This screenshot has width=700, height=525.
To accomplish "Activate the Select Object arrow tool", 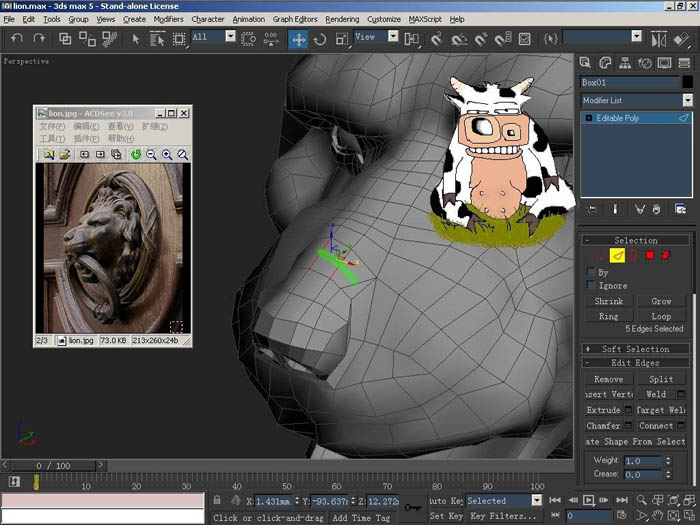I will 136,39.
